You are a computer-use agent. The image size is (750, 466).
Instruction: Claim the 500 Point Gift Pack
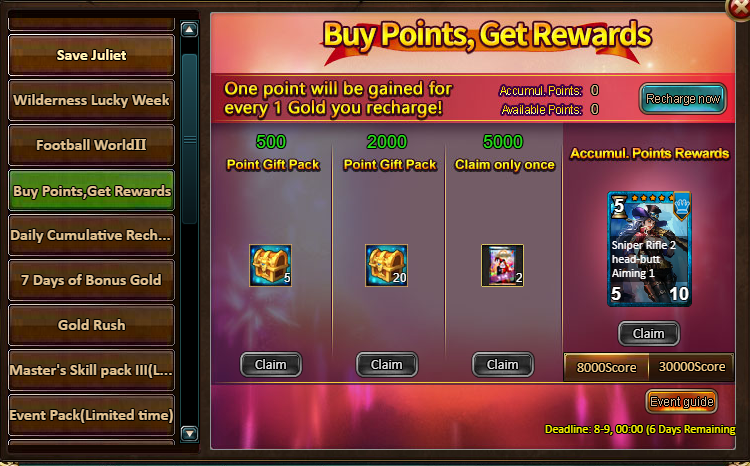pos(271,365)
